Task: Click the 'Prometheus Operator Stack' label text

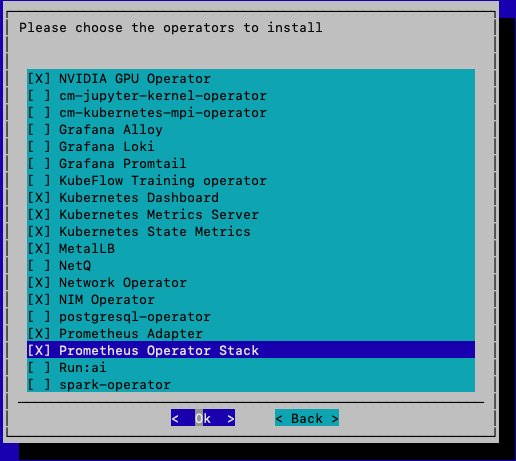Action: [159, 351]
